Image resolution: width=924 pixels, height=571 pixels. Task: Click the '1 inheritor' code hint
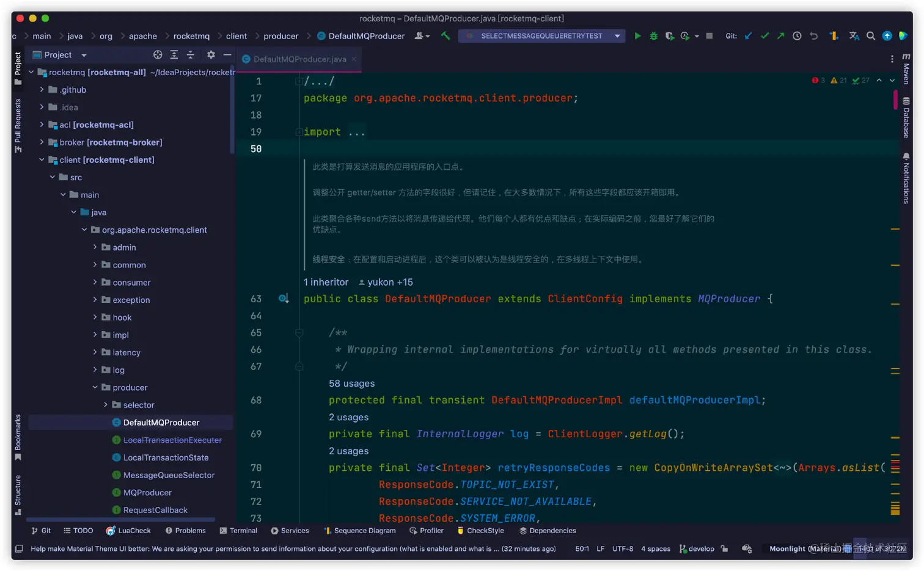click(326, 282)
